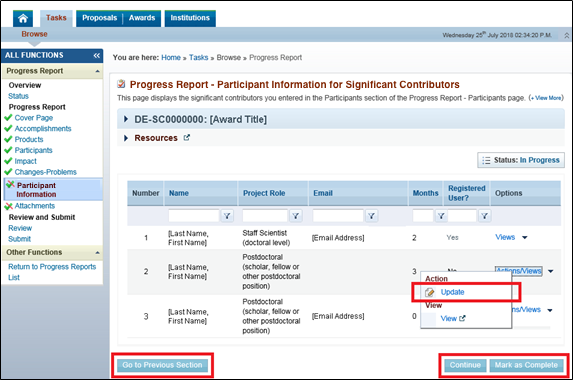573x380 pixels.
Task: Open the Actions/Views dropdown arrow for row 3
Action: click(550, 310)
